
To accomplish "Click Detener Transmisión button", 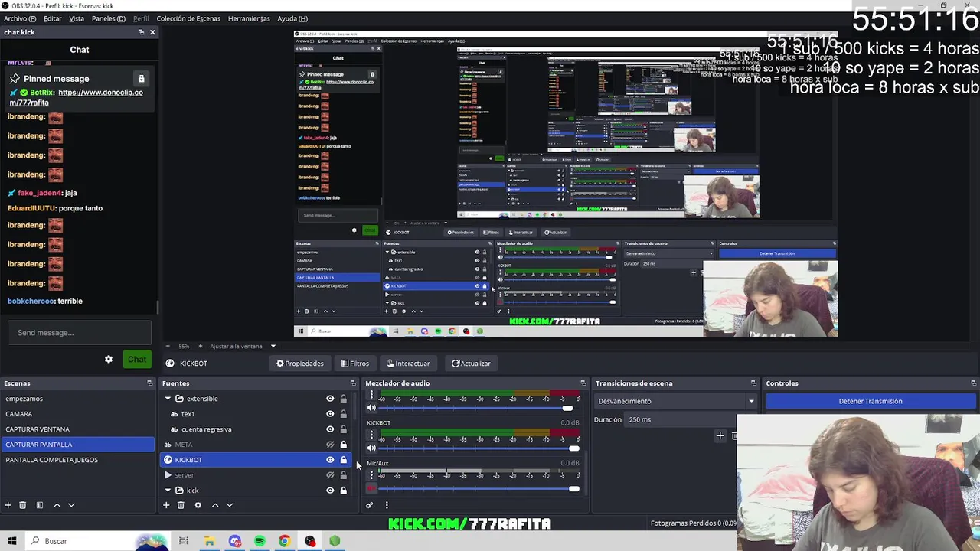I will [871, 401].
